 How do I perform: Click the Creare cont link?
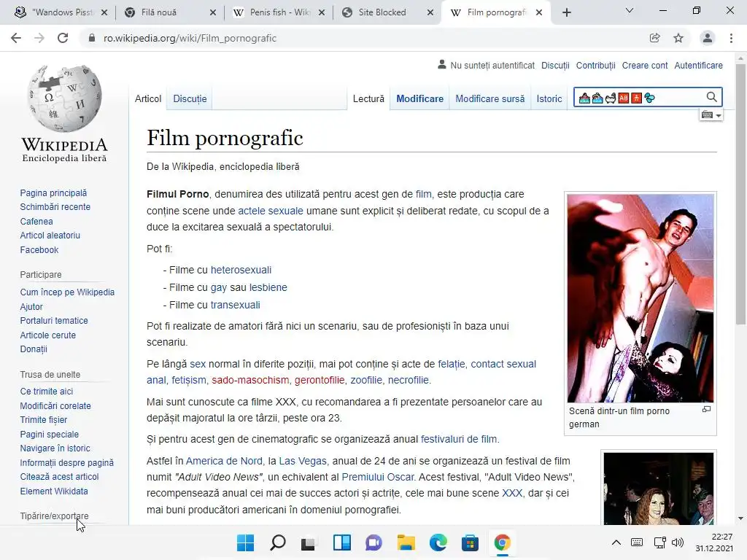tap(645, 65)
